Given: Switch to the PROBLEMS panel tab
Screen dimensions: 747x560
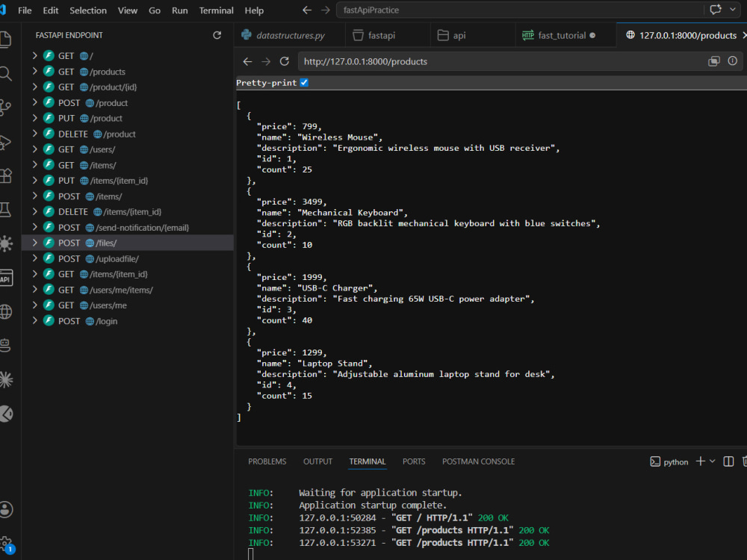Looking at the screenshot, I should (x=267, y=461).
